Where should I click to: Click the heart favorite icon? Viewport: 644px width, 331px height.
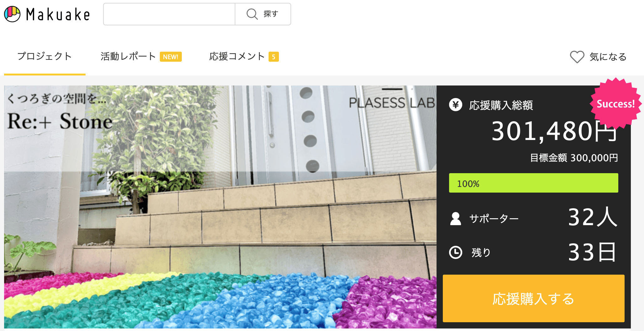[577, 57]
